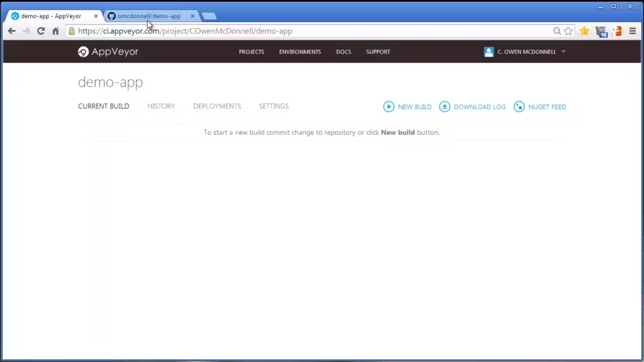Click the Download Log arrow icon
This screenshot has height=362, width=644.
tap(444, 107)
